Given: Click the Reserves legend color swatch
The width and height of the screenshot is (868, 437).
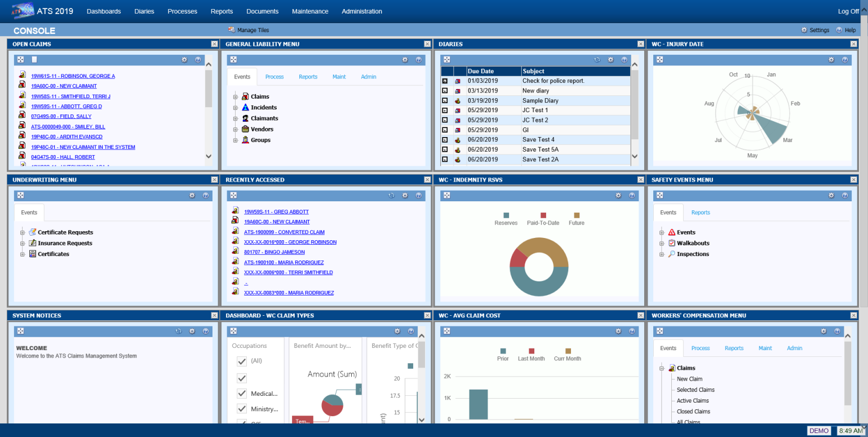Looking at the screenshot, I should tap(506, 215).
